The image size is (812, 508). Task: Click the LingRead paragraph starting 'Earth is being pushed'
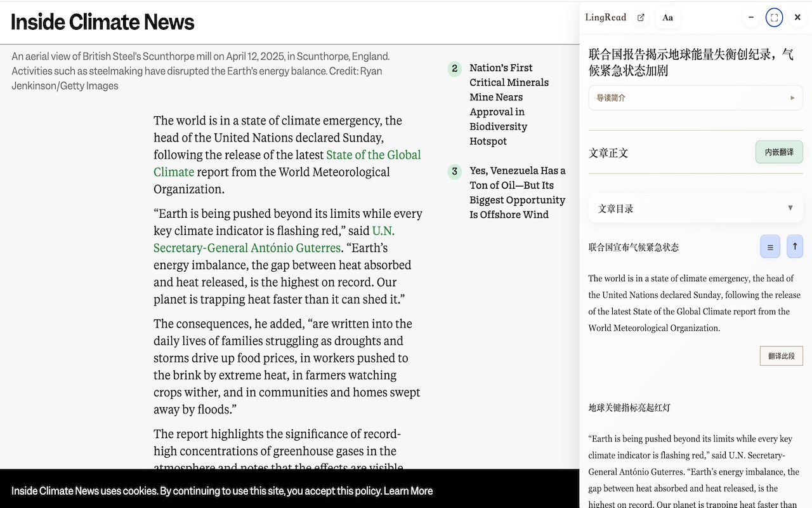pyautogui.click(x=695, y=472)
